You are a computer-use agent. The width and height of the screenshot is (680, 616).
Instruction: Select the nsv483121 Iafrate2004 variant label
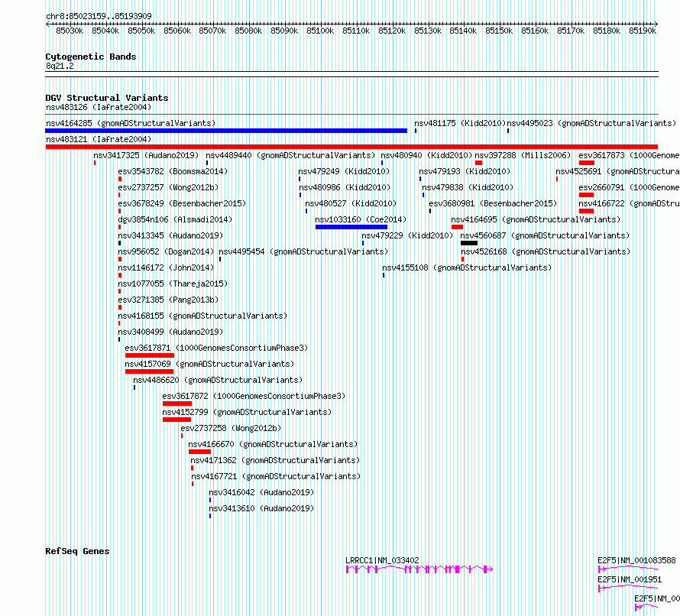click(x=99, y=139)
